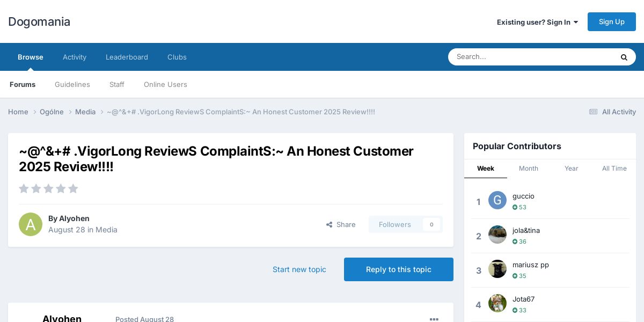Go to Media breadcrumb
The width and height of the screenshot is (644, 322).
[x=85, y=112]
